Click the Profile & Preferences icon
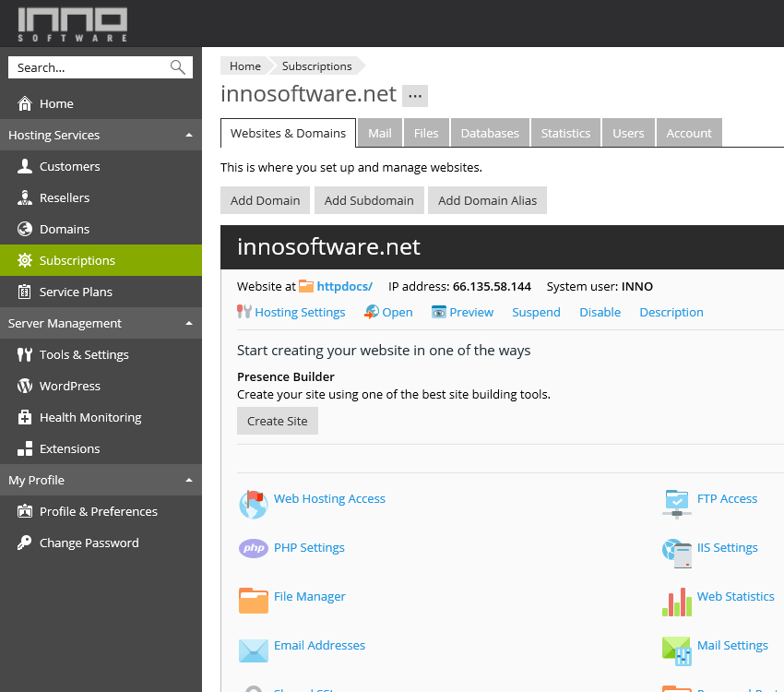784x692 pixels. tap(25, 511)
